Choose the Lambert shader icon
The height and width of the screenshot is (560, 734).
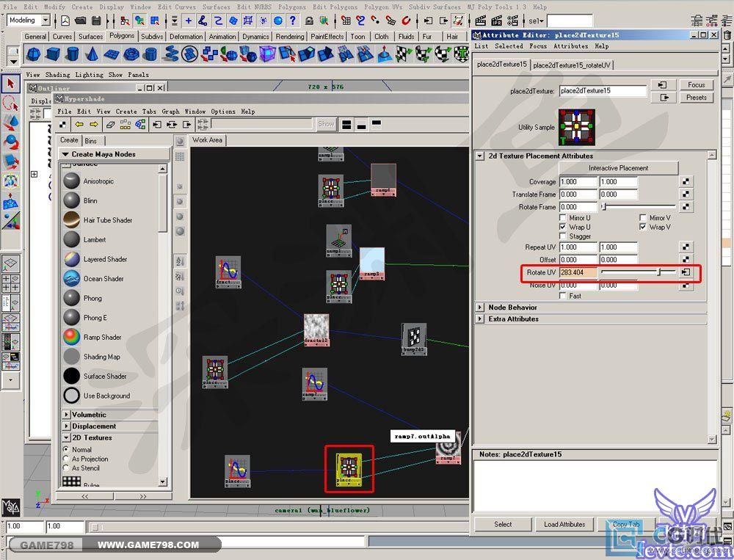point(72,239)
